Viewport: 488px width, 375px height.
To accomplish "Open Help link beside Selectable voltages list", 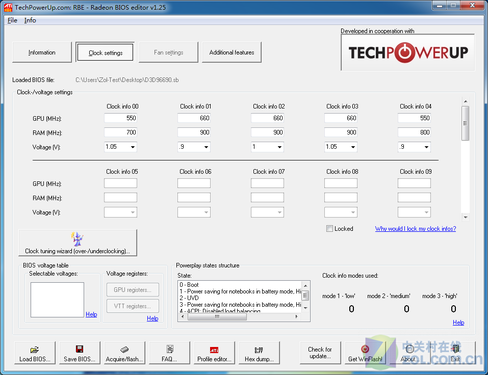I will pyautogui.click(x=91, y=314).
